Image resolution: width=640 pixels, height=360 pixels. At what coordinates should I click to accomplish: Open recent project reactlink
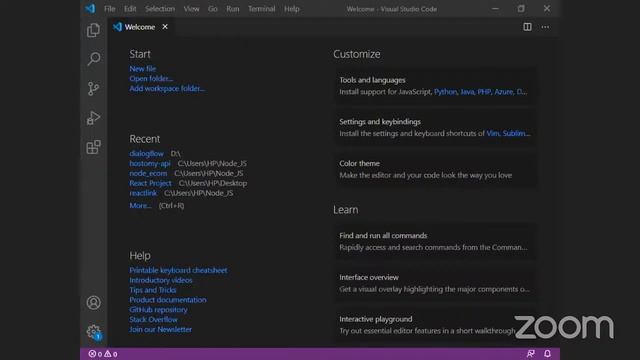pyautogui.click(x=143, y=193)
